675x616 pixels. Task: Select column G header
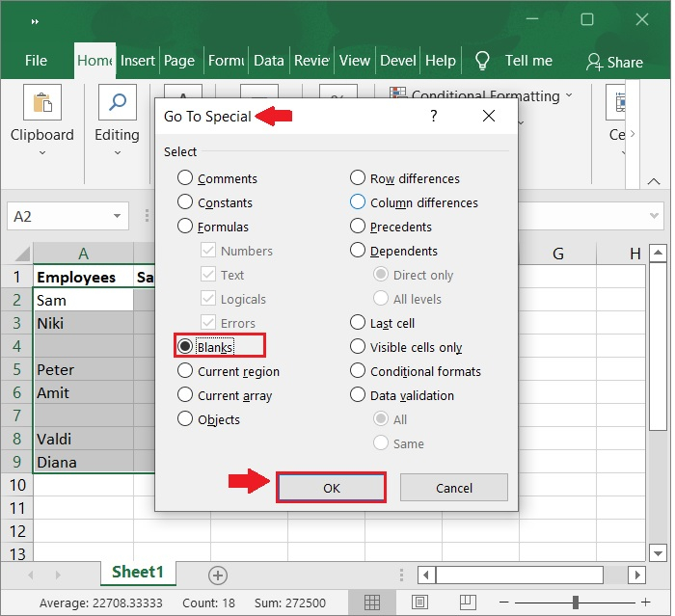[558, 254]
